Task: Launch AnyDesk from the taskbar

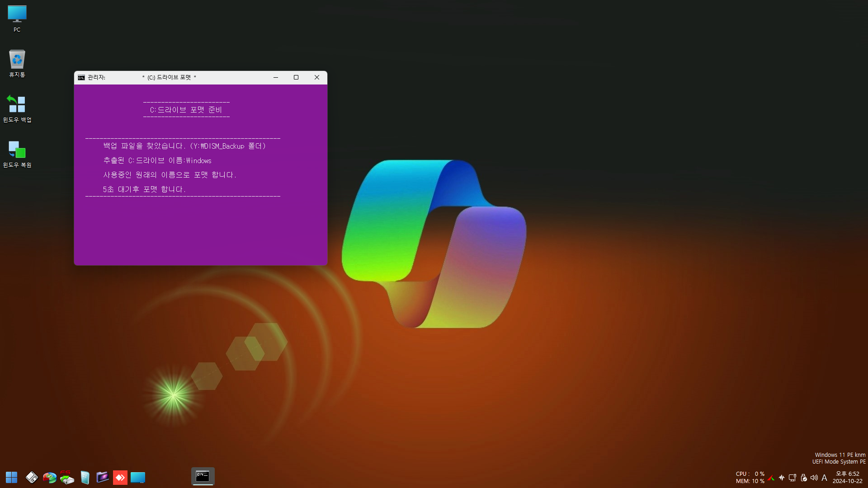Action: tap(120, 477)
